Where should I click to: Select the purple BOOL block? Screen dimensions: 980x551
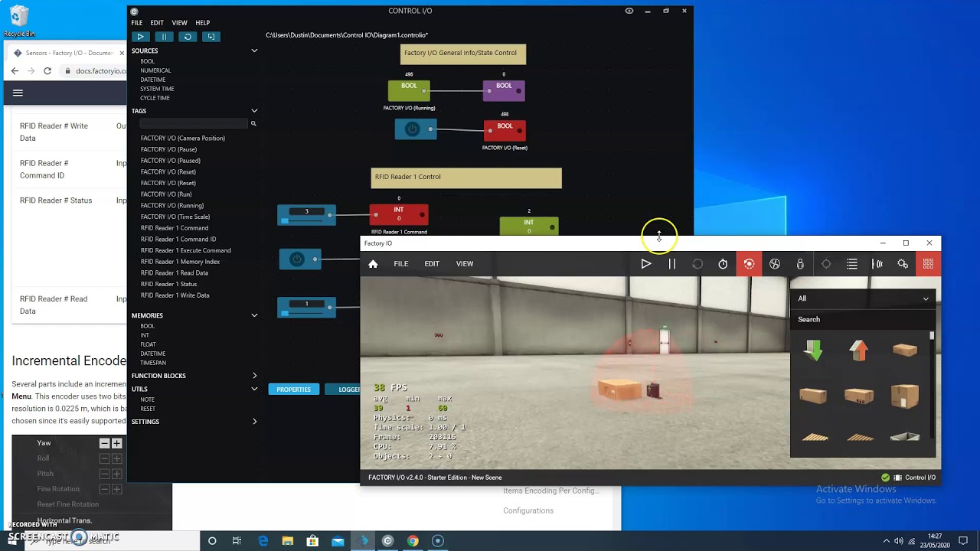(x=504, y=90)
